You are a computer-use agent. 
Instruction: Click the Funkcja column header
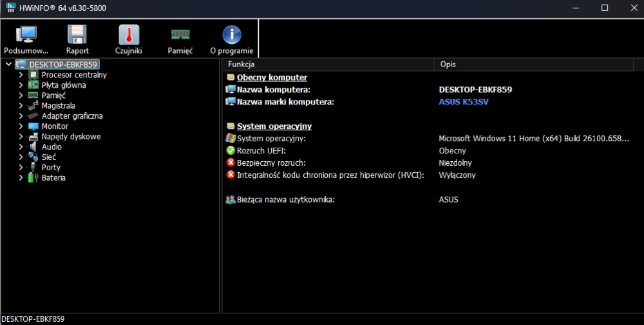[x=328, y=64]
